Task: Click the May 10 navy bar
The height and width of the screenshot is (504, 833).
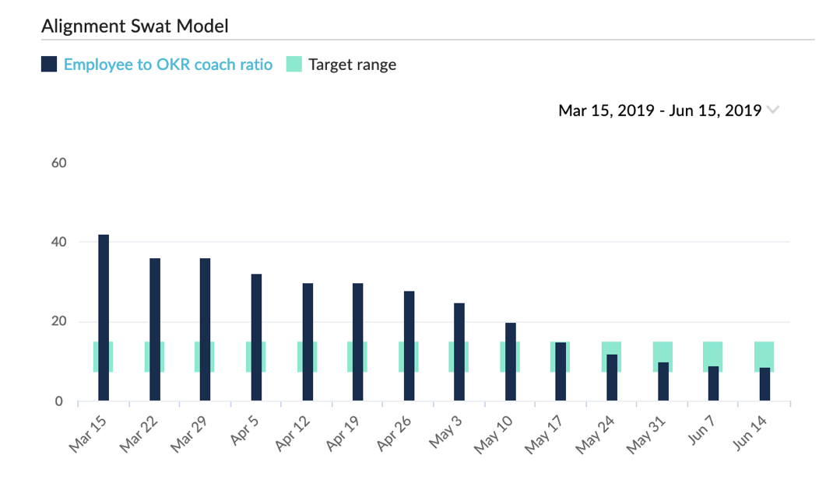Action: coord(511,362)
